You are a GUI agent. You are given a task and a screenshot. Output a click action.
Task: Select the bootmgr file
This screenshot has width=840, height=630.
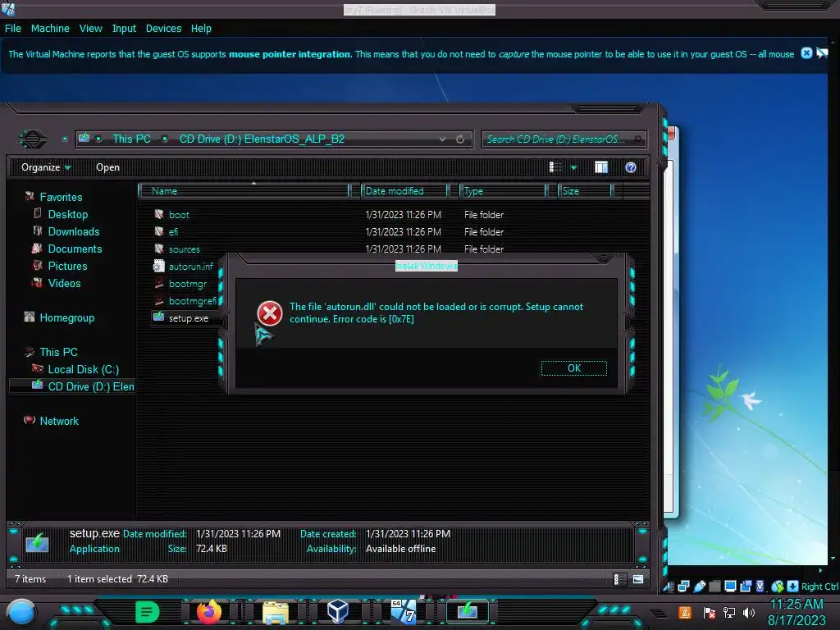coord(188,284)
